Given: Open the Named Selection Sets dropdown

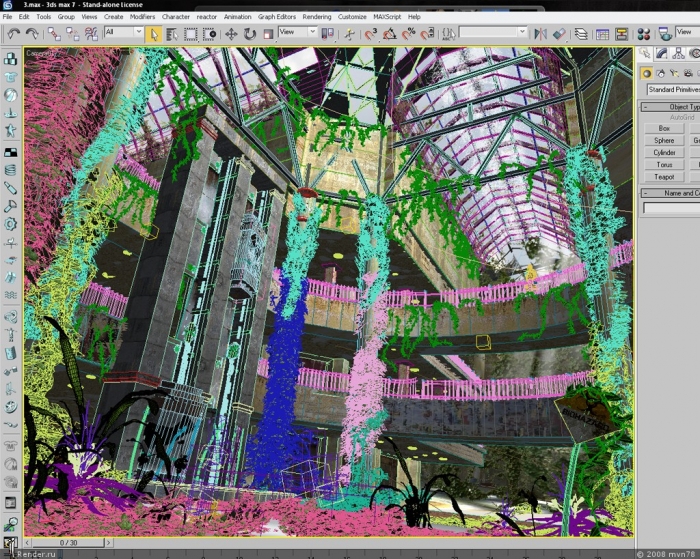Looking at the screenshot, I should pyautogui.click(x=493, y=32).
